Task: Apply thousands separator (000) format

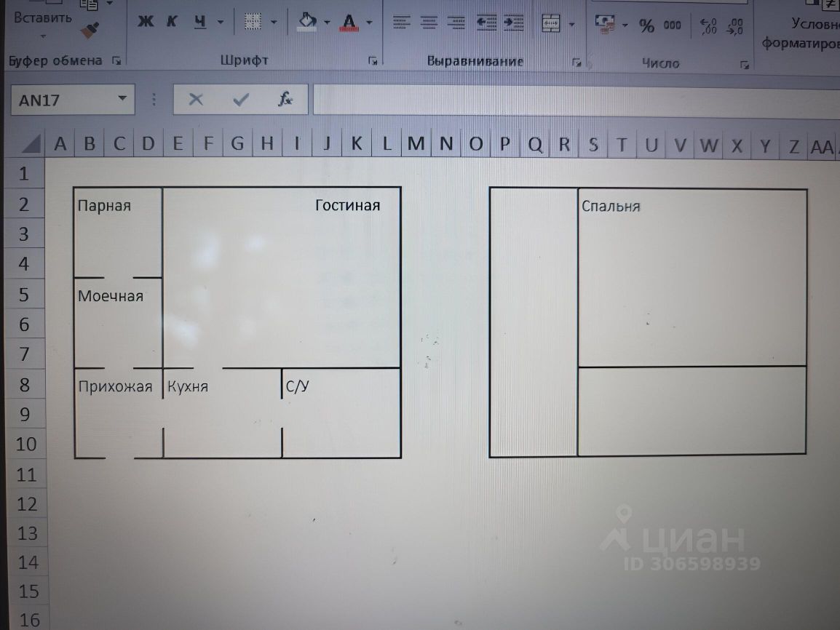Action: click(x=673, y=25)
